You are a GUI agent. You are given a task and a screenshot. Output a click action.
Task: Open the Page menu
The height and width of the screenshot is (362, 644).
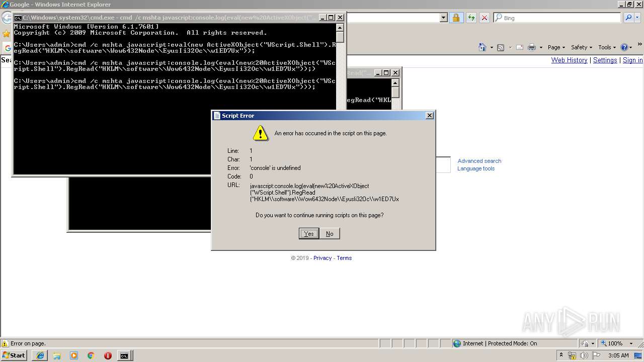pos(556,47)
